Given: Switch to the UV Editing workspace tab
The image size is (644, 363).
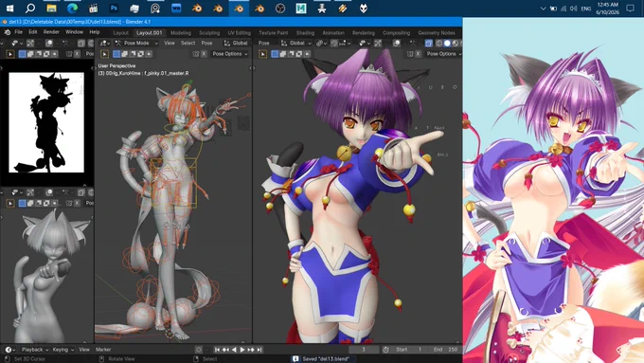Looking at the screenshot, I should click(239, 33).
